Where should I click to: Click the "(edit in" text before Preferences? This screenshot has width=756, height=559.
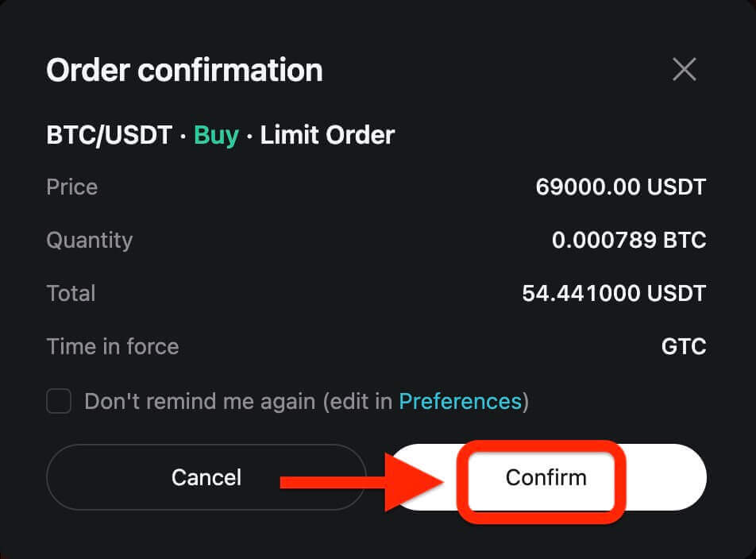pyautogui.click(x=357, y=402)
